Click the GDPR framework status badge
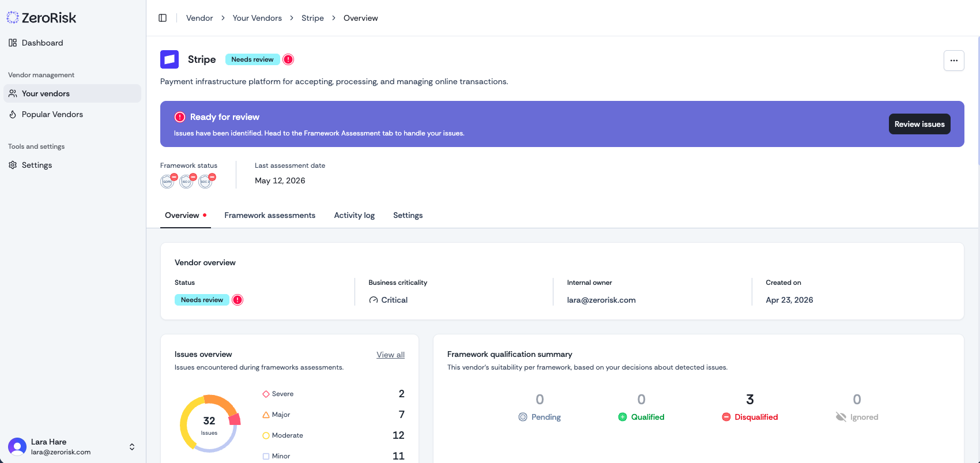Image resolution: width=980 pixels, height=463 pixels. 168,181
